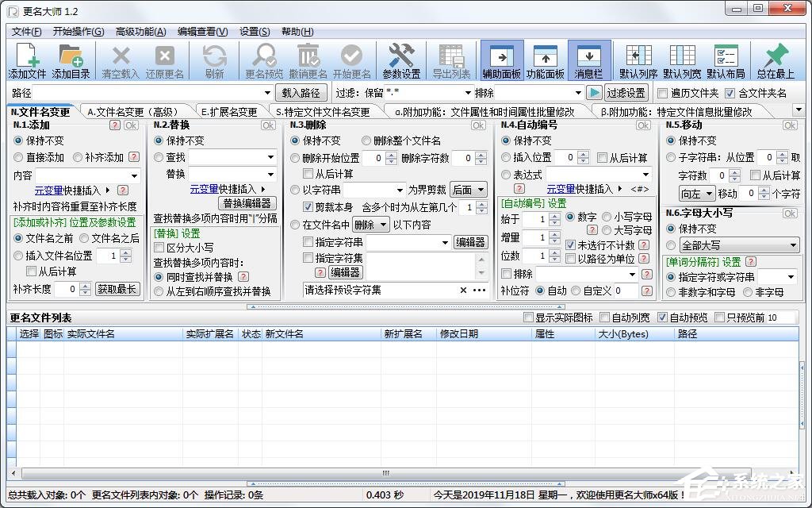Check the 区分大小写 option
812x508 pixels.
point(159,248)
